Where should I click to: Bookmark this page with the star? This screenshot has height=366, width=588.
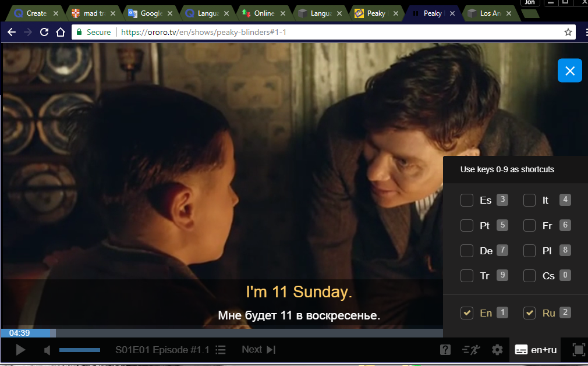(x=568, y=32)
